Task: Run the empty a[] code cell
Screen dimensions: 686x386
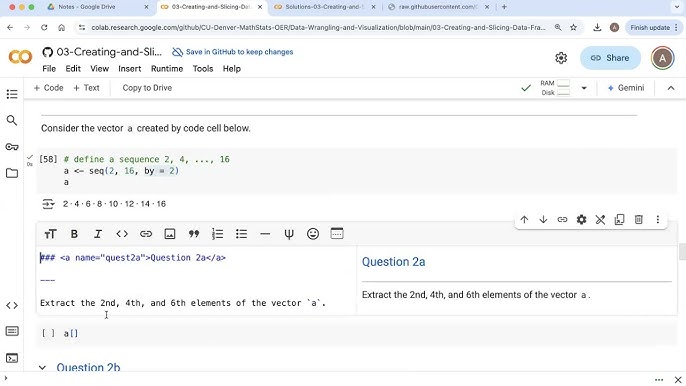Action: (48, 333)
